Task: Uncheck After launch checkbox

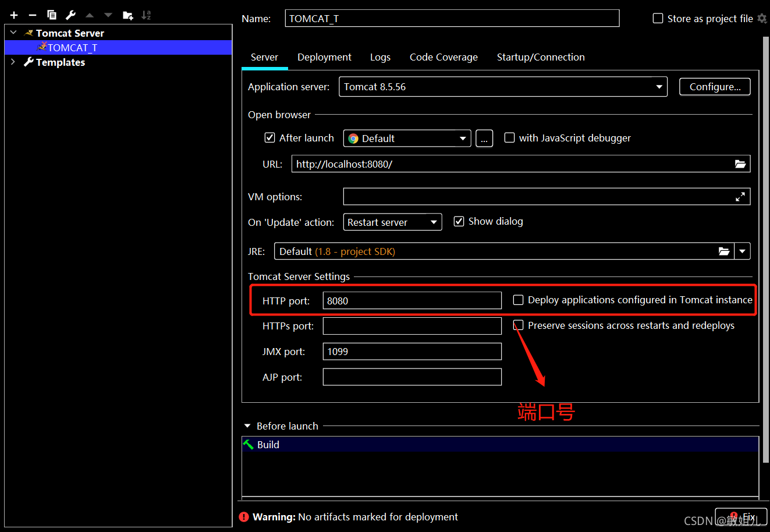Action: tap(270, 138)
